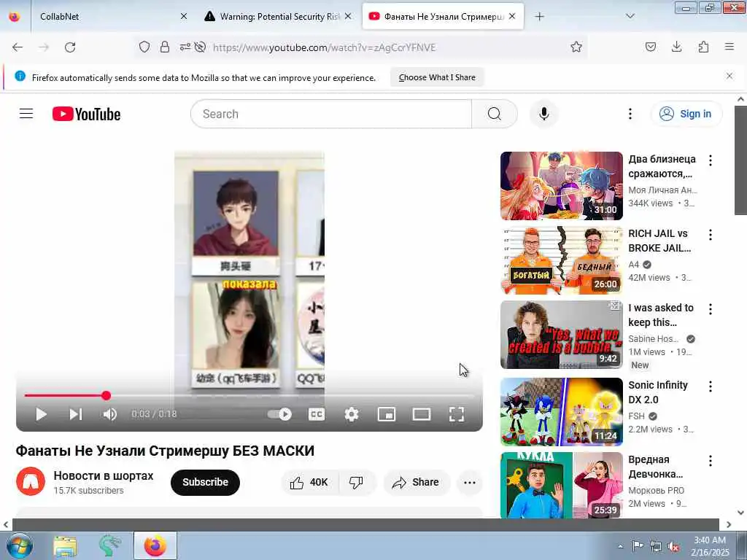Toggle closed captions CC button

coord(317,414)
